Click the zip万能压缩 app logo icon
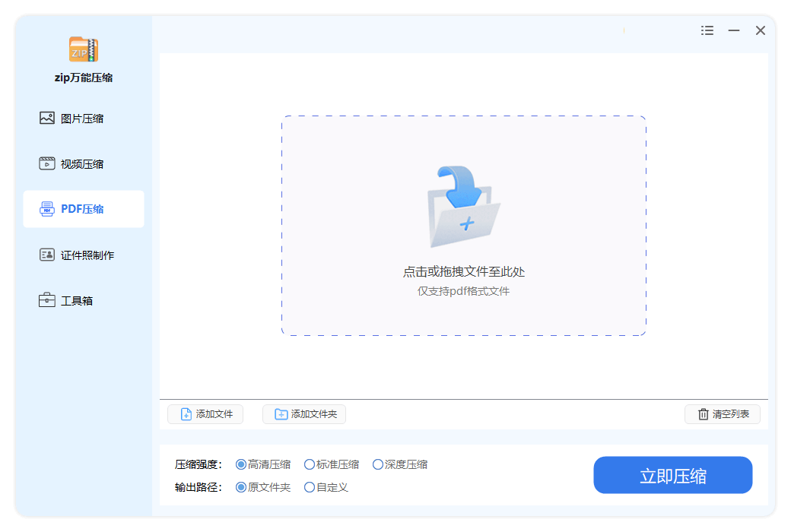Image resolution: width=791 pixels, height=532 pixels. 83,49
